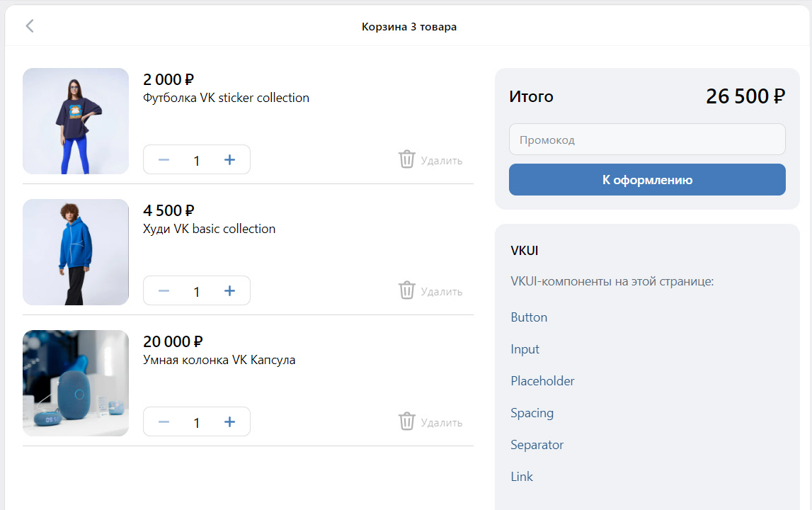The image size is (812, 510).
Task: Go back using the header arrow
Action: [x=30, y=26]
